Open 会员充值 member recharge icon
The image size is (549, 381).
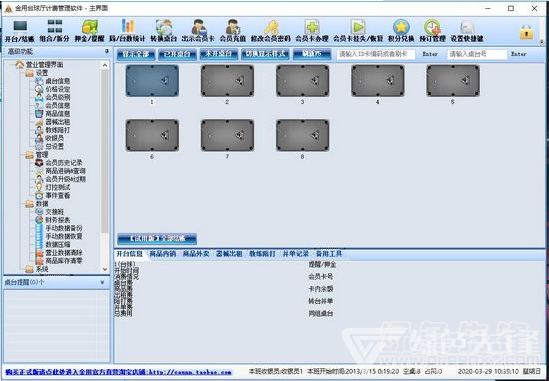pyautogui.click(x=233, y=27)
